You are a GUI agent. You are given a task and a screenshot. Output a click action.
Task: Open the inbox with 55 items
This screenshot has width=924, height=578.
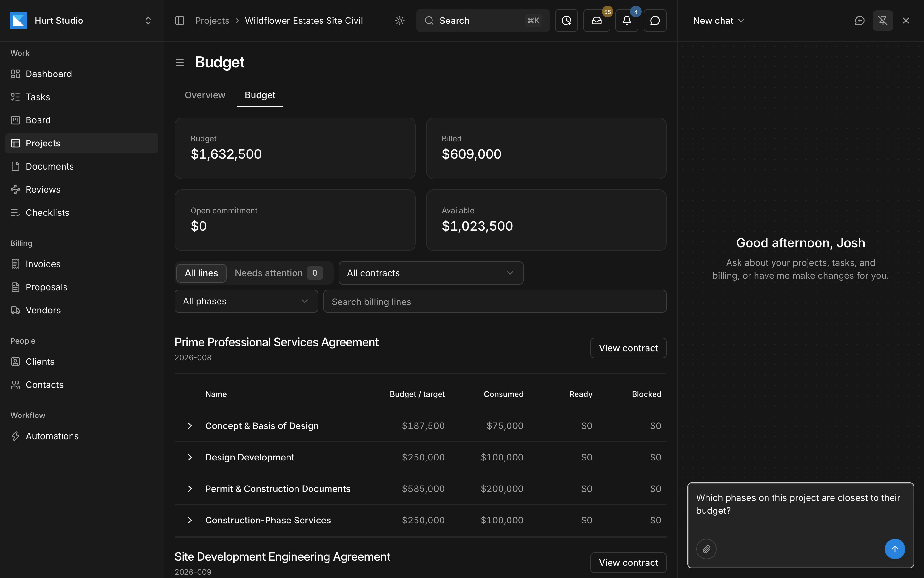(x=596, y=21)
